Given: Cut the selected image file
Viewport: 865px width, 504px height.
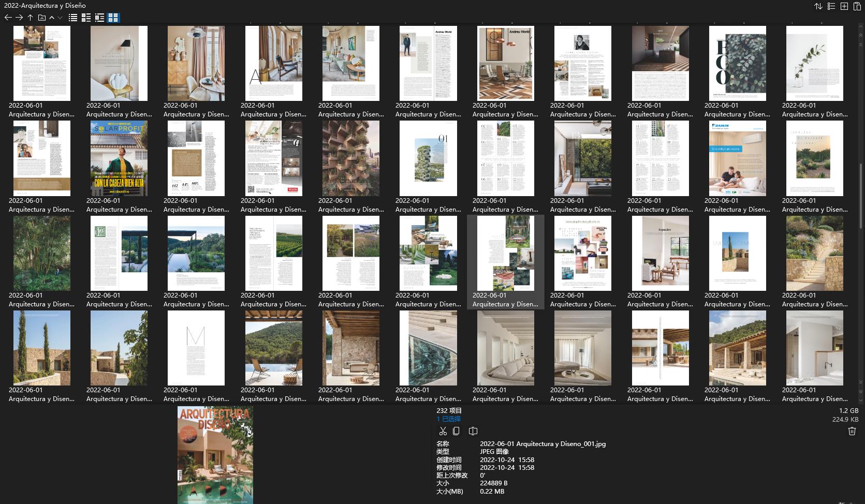Looking at the screenshot, I should click(444, 431).
